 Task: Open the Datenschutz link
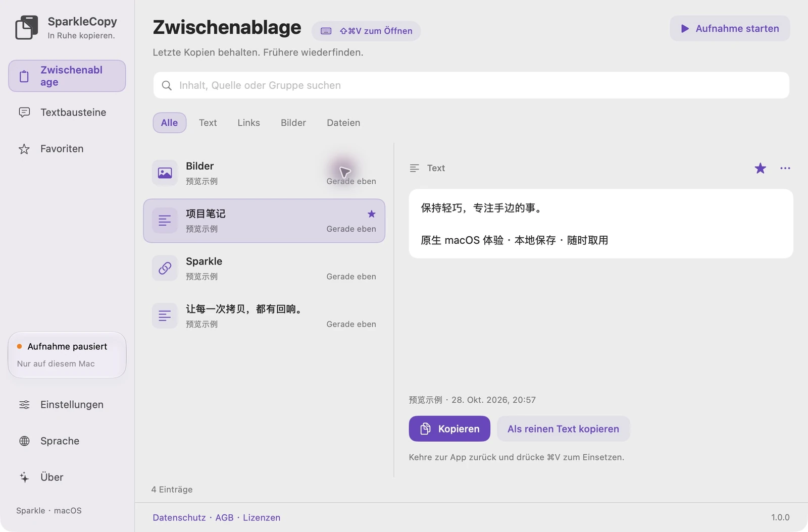click(x=179, y=518)
